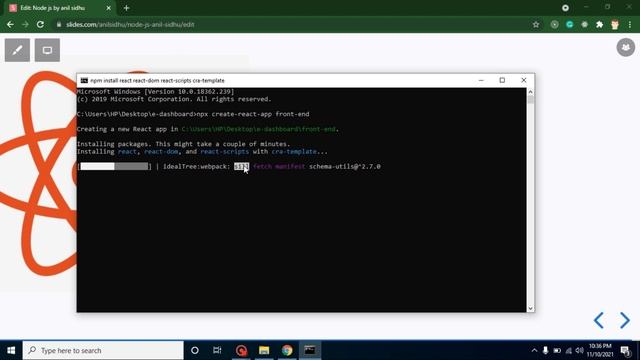Close the Edit Node js tab
This screenshot has height=360, width=640.
click(x=109, y=8)
